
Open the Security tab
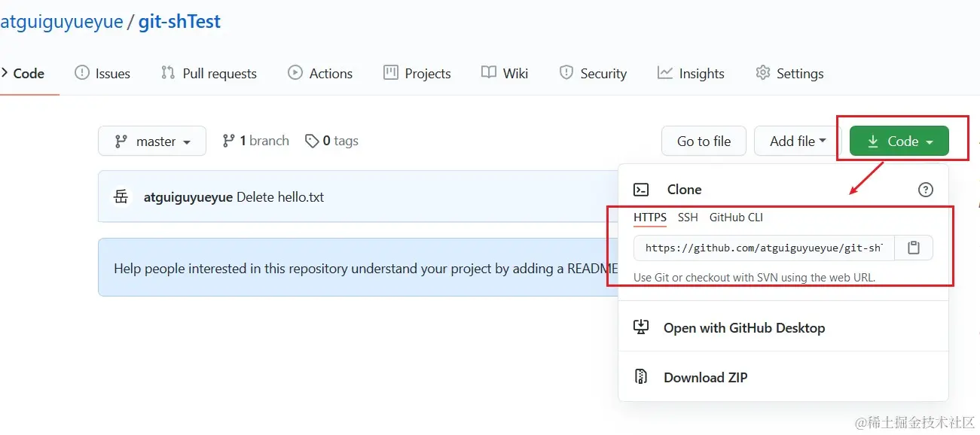[593, 73]
